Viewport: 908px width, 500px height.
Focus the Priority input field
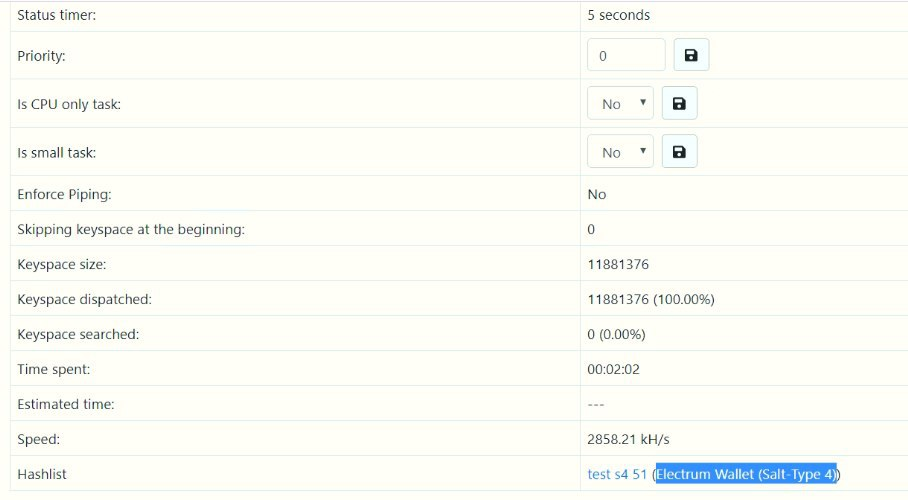pyautogui.click(x=626, y=55)
